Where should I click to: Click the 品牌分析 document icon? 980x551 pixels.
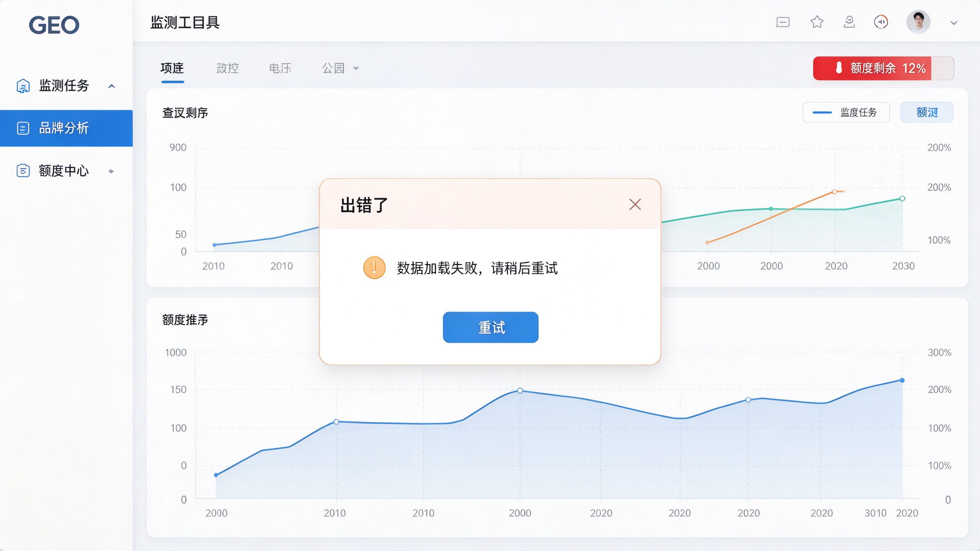coord(23,128)
